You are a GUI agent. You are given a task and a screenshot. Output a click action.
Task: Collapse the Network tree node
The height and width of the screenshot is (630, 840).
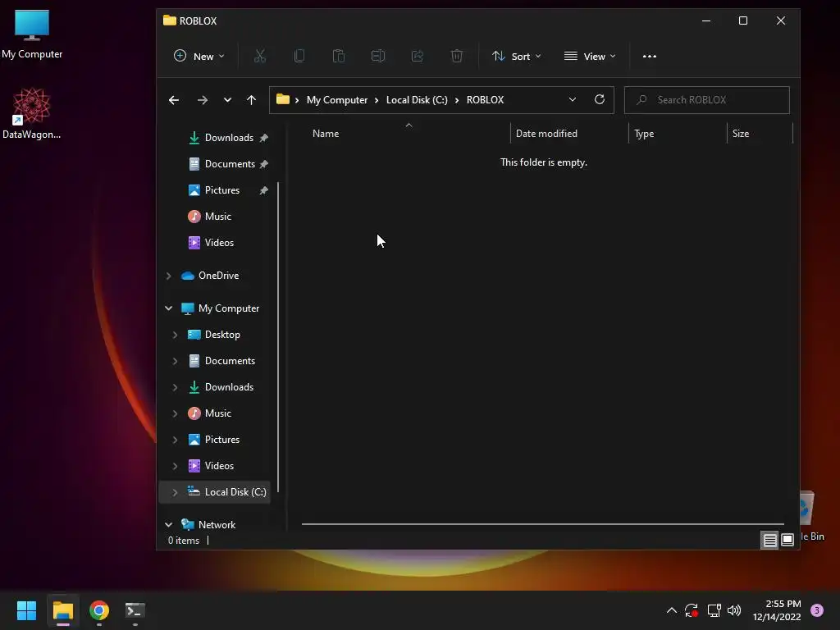169,525
